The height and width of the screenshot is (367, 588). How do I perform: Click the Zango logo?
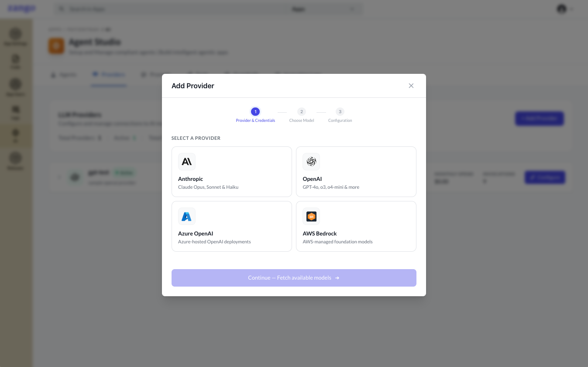pos(22,8)
